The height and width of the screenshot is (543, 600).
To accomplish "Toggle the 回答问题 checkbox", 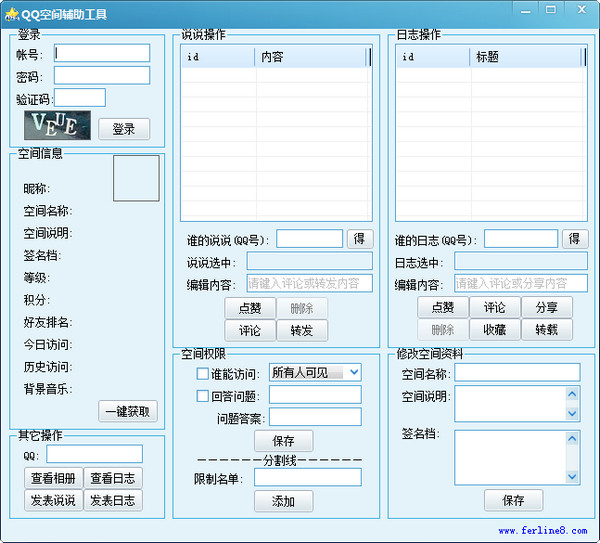I will (x=202, y=396).
